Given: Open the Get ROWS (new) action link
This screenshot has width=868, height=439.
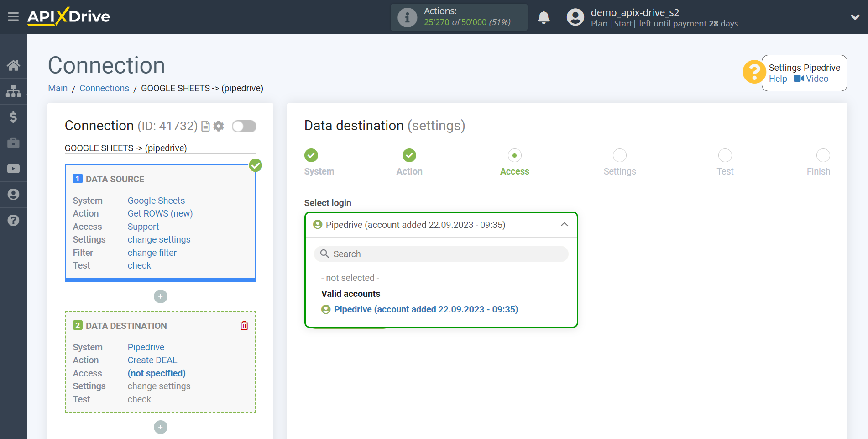Looking at the screenshot, I should click(x=160, y=213).
